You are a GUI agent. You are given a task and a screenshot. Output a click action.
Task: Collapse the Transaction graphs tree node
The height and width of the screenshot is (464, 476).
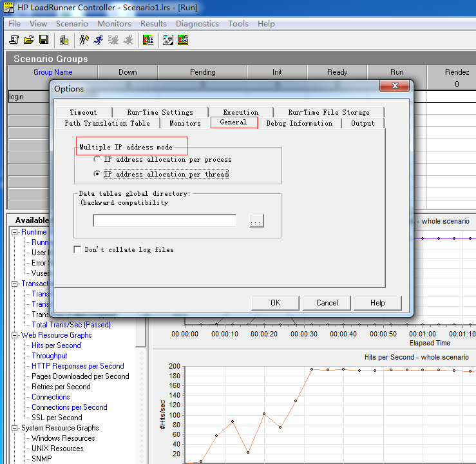pyautogui.click(x=14, y=284)
